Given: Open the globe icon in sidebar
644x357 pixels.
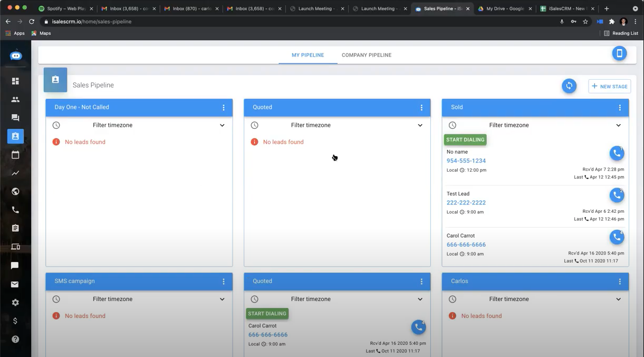Looking at the screenshot, I should click(x=15, y=192).
